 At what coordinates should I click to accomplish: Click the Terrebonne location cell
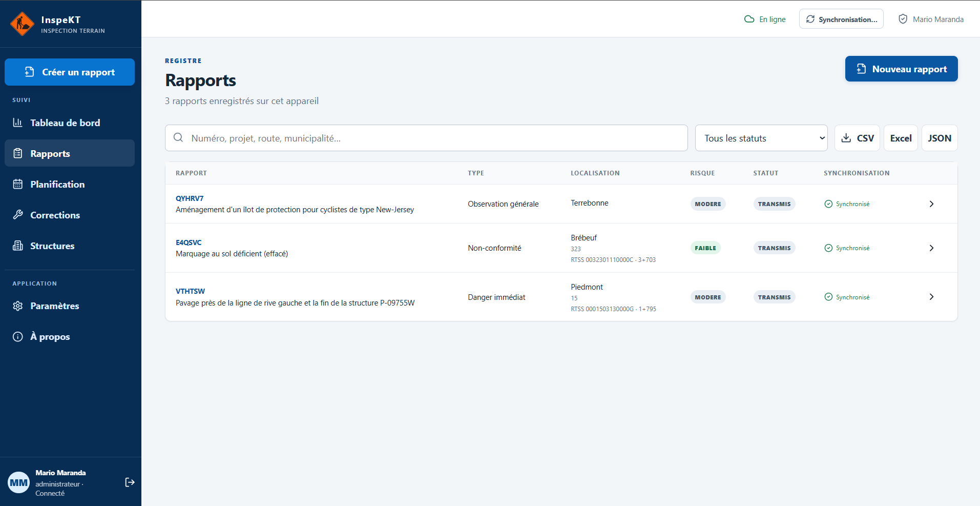[590, 203]
